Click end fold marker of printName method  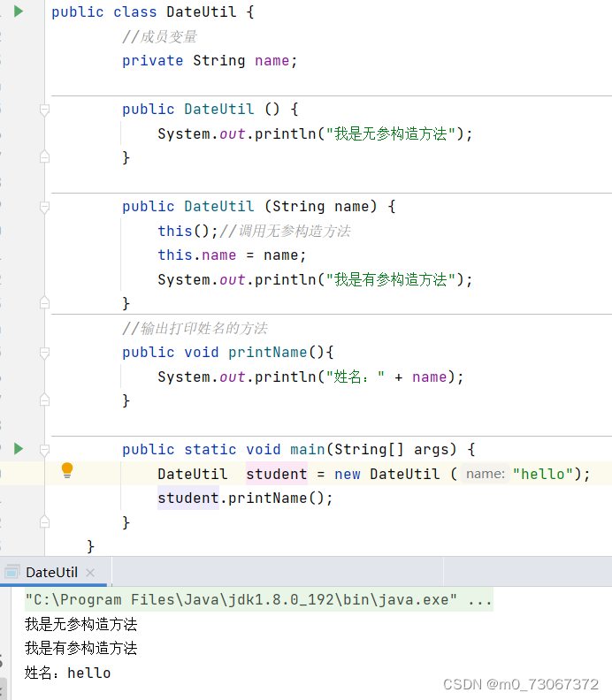point(44,400)
